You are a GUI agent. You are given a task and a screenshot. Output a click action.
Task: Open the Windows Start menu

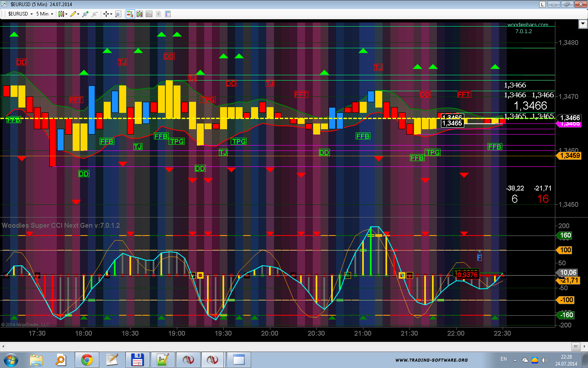pyautogui.click(x=11, y=360)
